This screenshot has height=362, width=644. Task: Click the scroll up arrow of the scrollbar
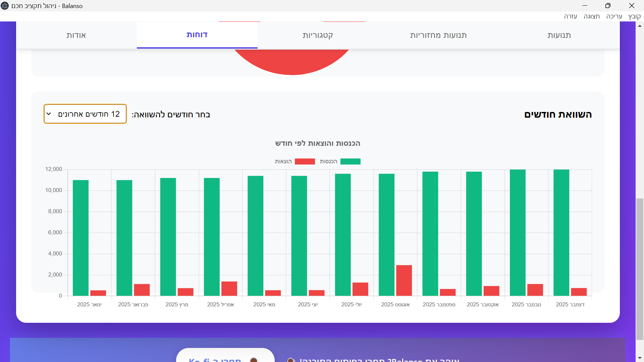(640, 26)
